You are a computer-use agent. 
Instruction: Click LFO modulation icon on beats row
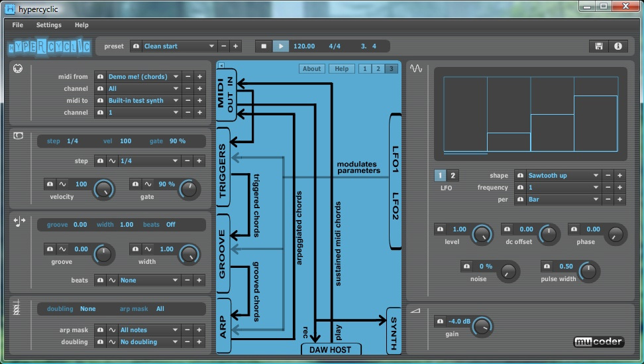(112, 280)
